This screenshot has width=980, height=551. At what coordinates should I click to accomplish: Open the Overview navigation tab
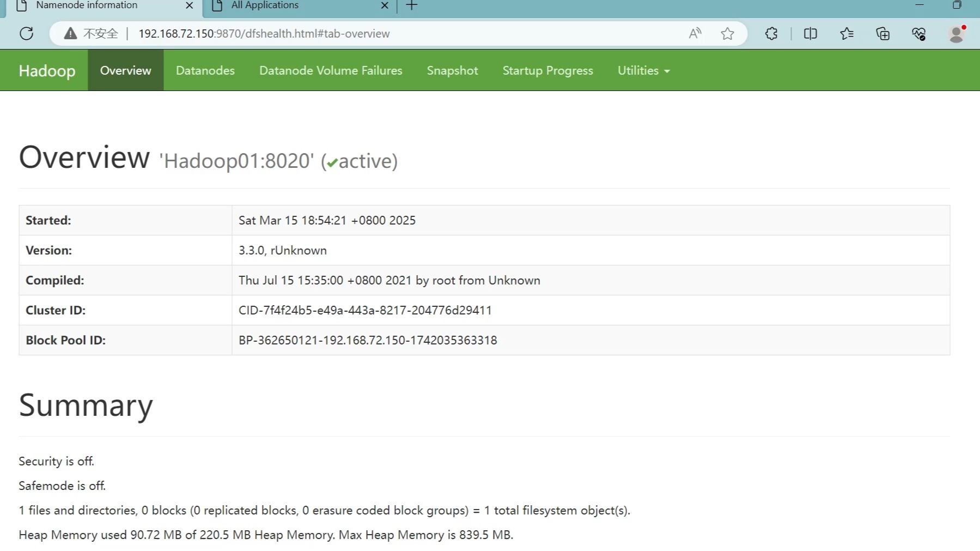coord(126,70)
